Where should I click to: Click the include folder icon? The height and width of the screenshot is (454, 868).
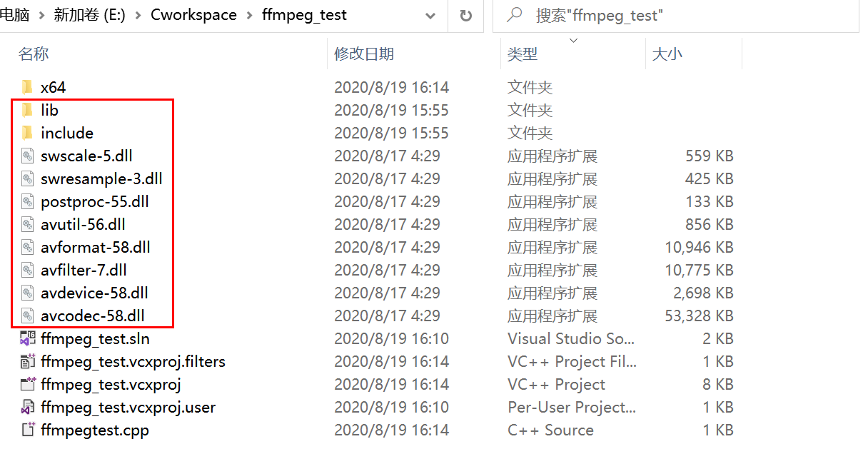click(x=27, y=133)
